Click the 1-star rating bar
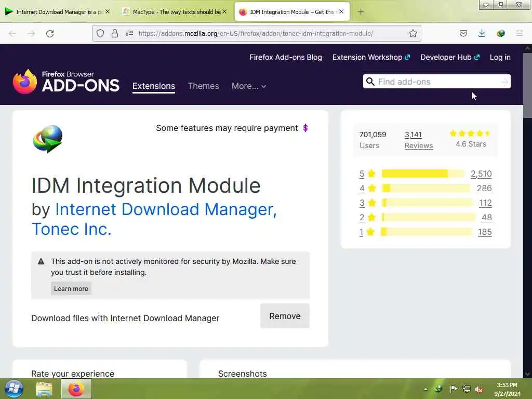532x399 pixels. pyautogui.click(x=427, y=232)
